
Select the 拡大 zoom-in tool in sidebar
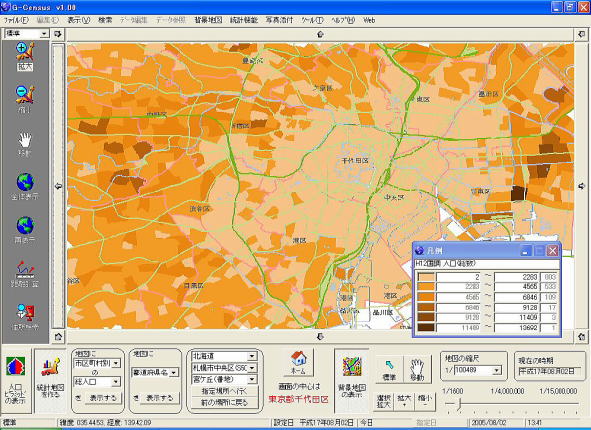pyautogui.click(x=25, y=57)
